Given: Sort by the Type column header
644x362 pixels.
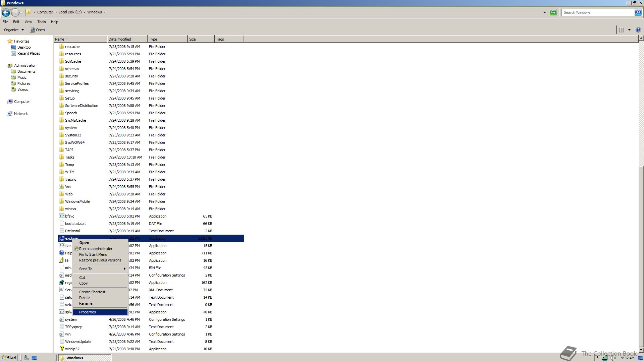Looking at the screenshot, I should click(167, 39).
